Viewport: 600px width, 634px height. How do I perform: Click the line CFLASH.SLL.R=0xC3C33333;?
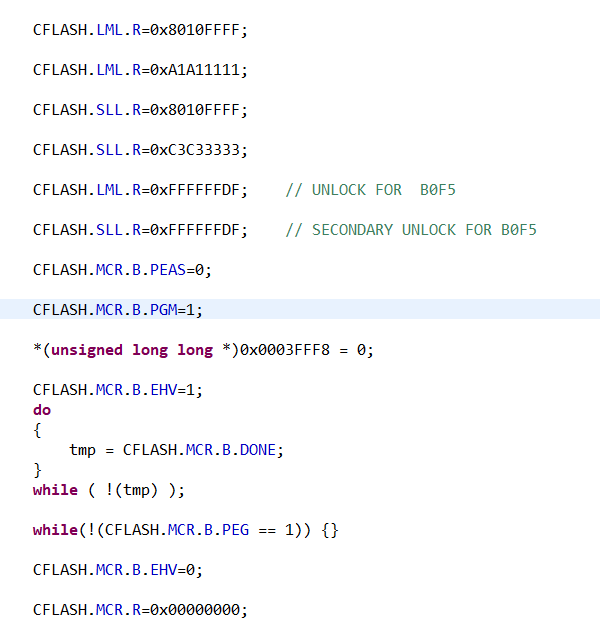pos(140,150)
